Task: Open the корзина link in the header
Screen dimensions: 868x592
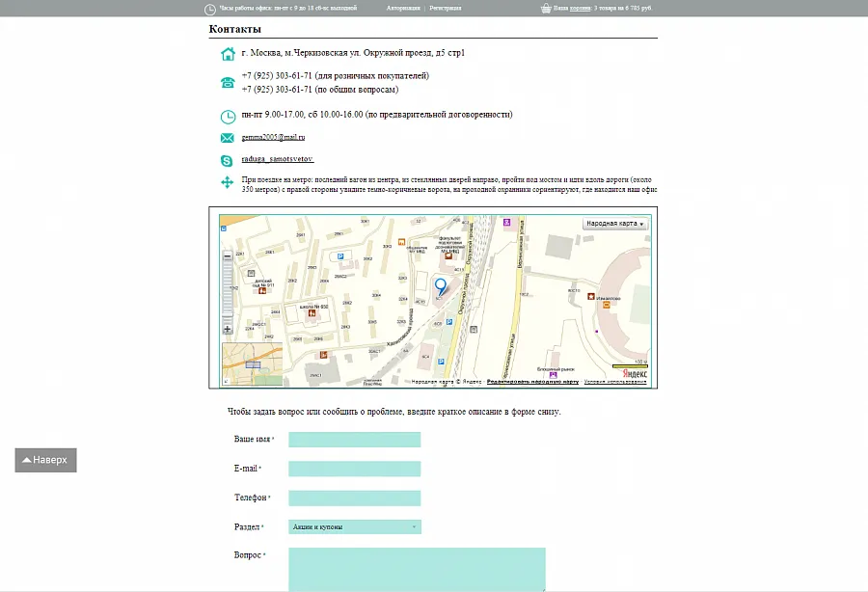Action: tap(581, 9)
